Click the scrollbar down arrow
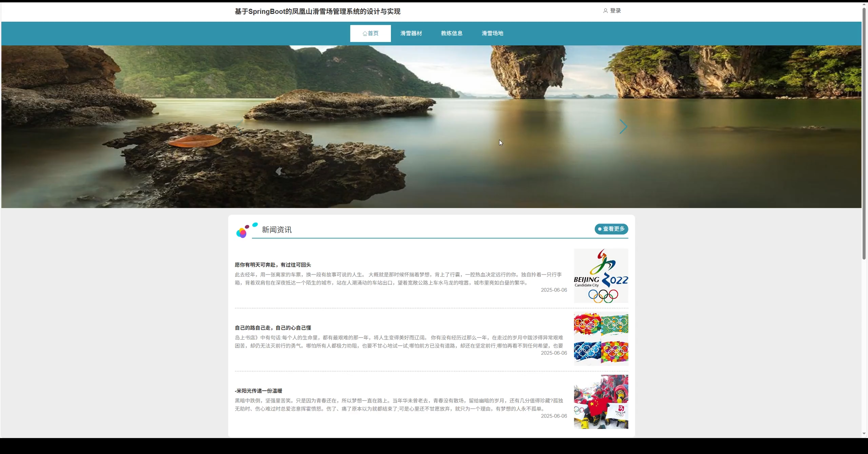The width and height of the screenshot is (868, 454). (864, 434)
